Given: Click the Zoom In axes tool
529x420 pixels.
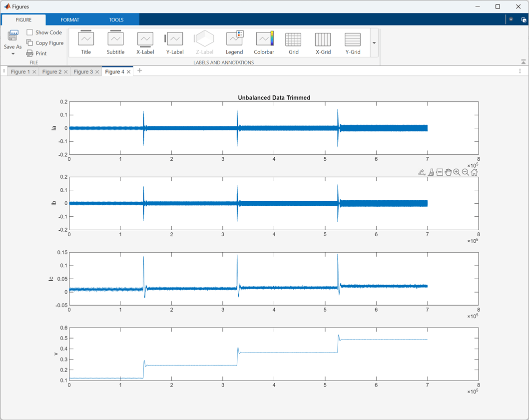Looking at the screenshot, I should (x=457, y=172).
